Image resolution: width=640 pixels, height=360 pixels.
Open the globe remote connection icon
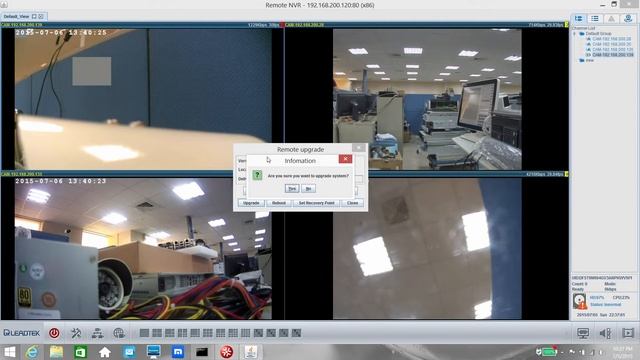[x=119, y=333]
